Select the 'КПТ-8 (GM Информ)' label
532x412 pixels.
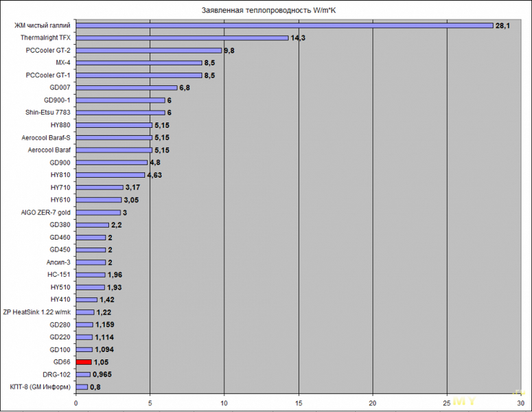[x=41, y=387]
